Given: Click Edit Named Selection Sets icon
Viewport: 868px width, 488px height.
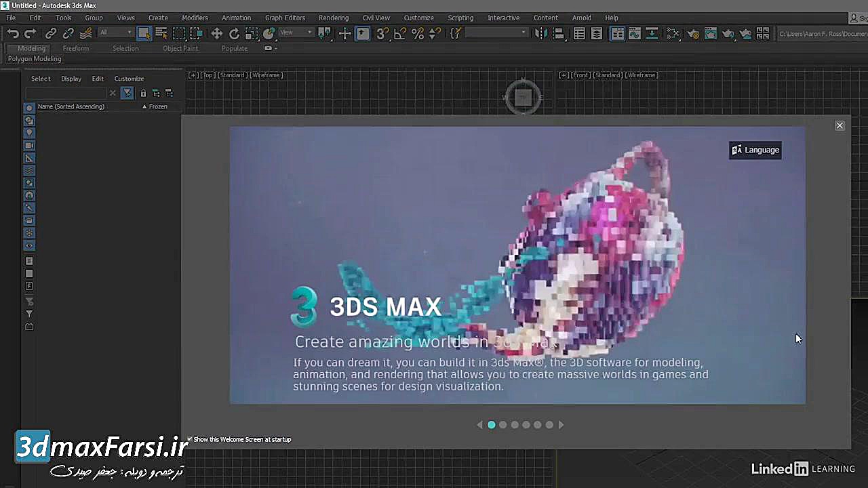Looking at the screenshot, I should tap(456, 33).
